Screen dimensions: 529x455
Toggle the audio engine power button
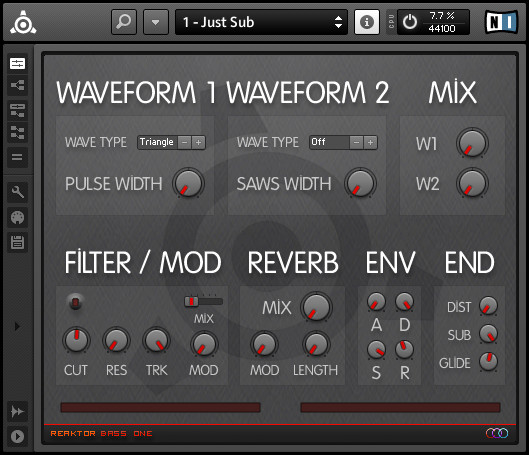(410, 22)
